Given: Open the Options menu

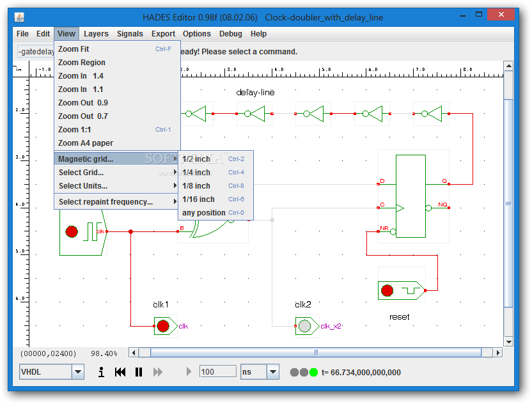Looking at the screenshot, I should pyautogui.click(x=197, y=34).
